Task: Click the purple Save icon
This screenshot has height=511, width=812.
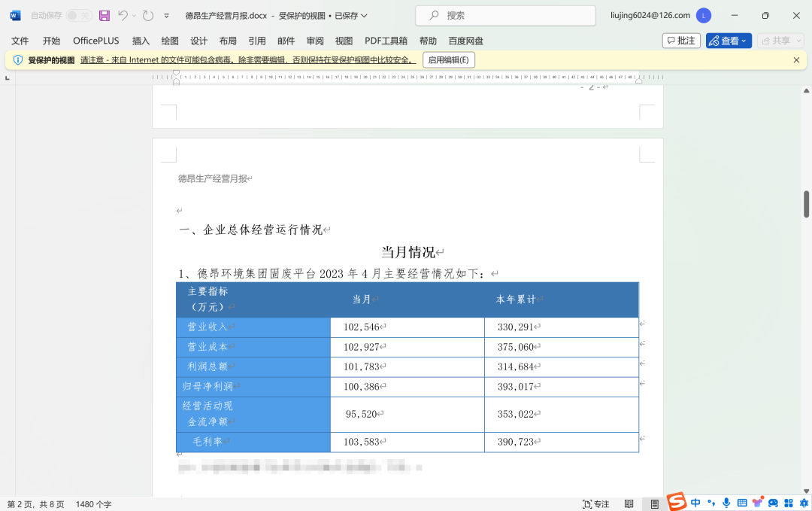Action: point(105,15)
